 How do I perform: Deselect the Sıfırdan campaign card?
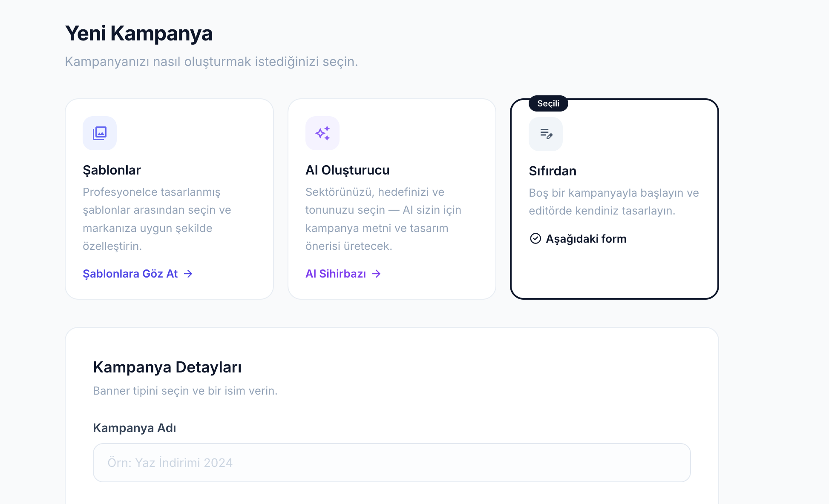click(614, 198)
